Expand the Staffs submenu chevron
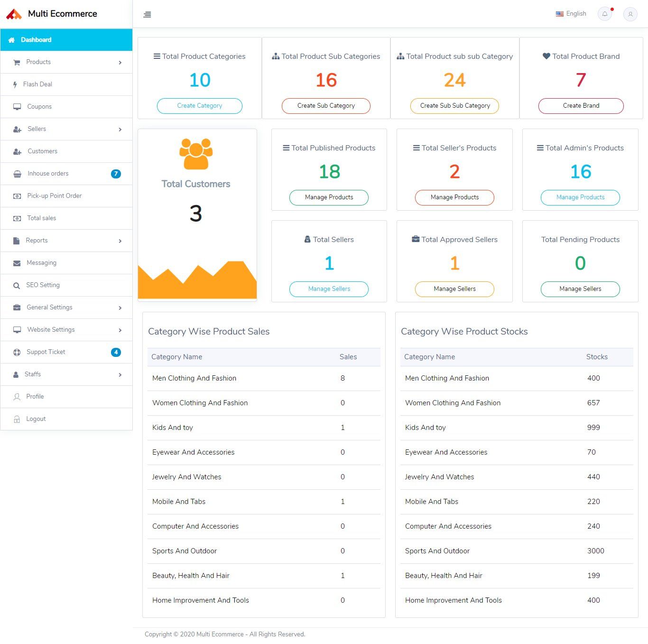This screenshot has height=644, width=648. pyautogui.click(x=120, y=375)
